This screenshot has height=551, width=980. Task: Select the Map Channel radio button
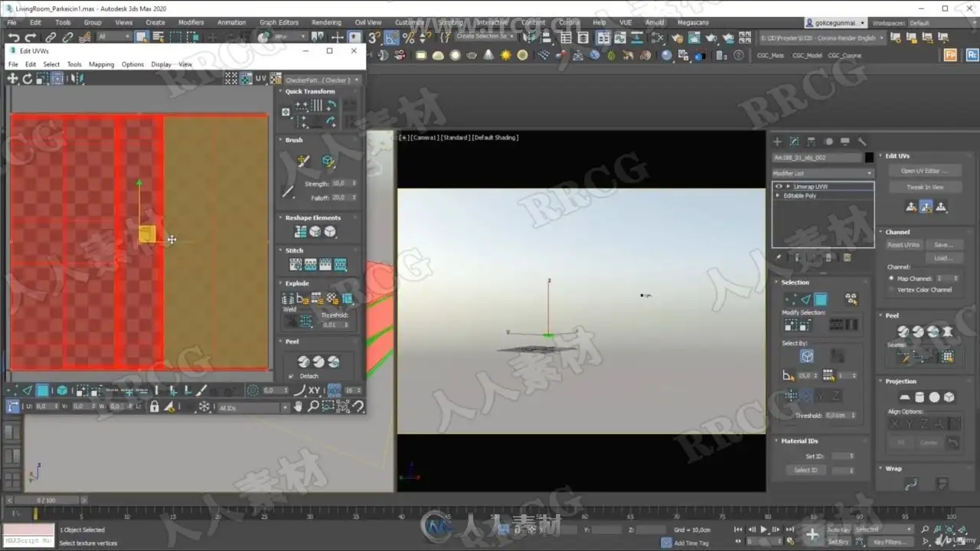coord(892,279)
